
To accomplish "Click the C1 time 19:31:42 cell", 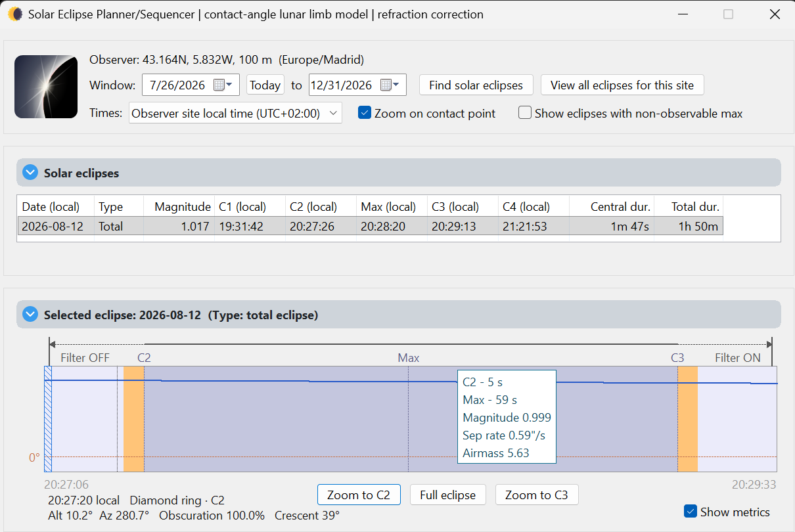I will click(250, 227).
